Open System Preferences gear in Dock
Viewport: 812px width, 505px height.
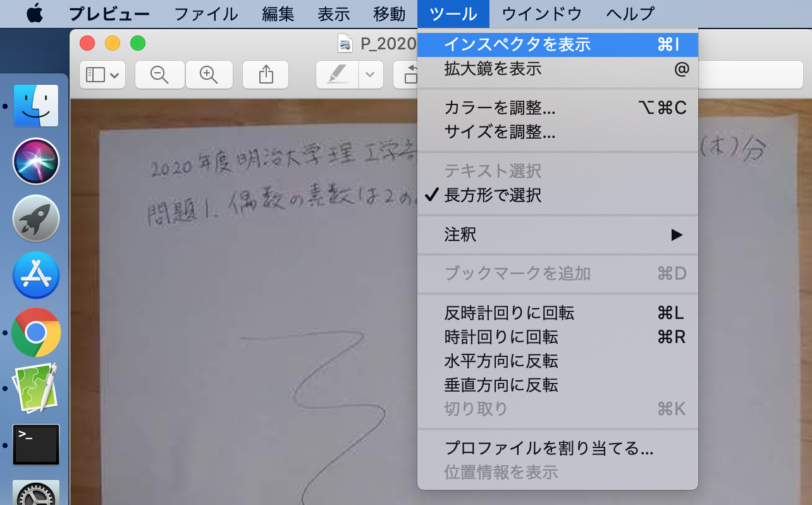coord(36,493)
